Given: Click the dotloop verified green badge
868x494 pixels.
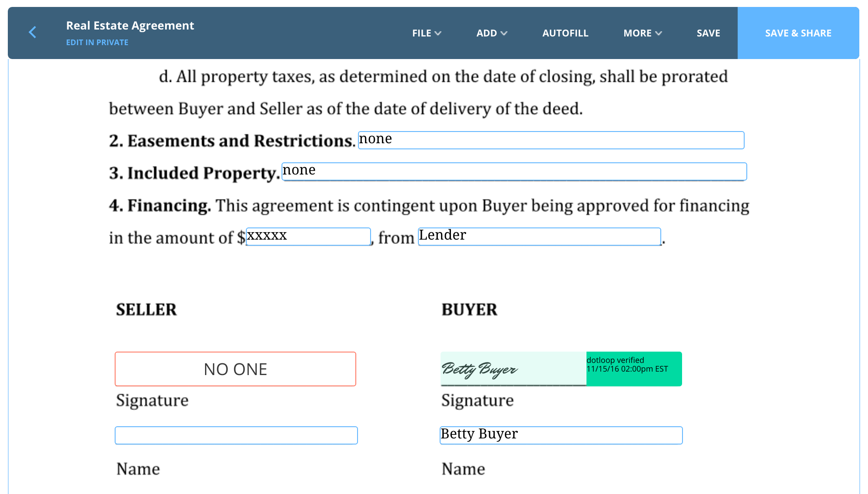Looking at the screenshot, I should coord(633,369).
